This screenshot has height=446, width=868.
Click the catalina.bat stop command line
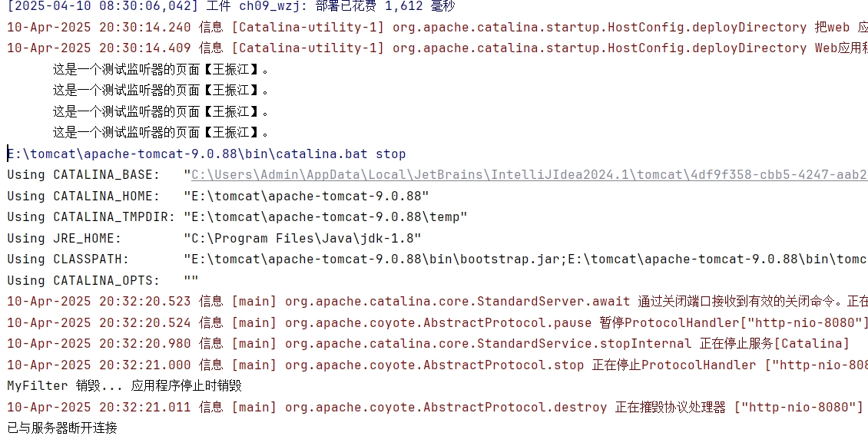(207, 154)
